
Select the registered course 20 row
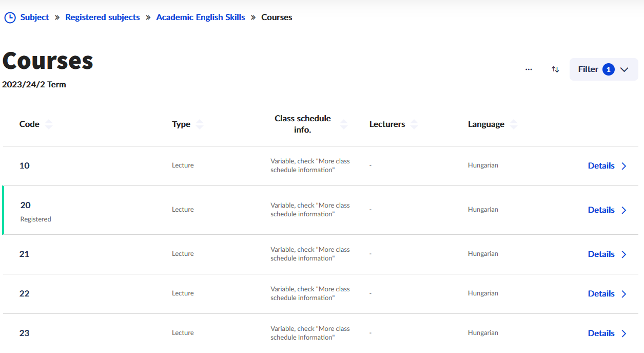(x=26, y=206)
